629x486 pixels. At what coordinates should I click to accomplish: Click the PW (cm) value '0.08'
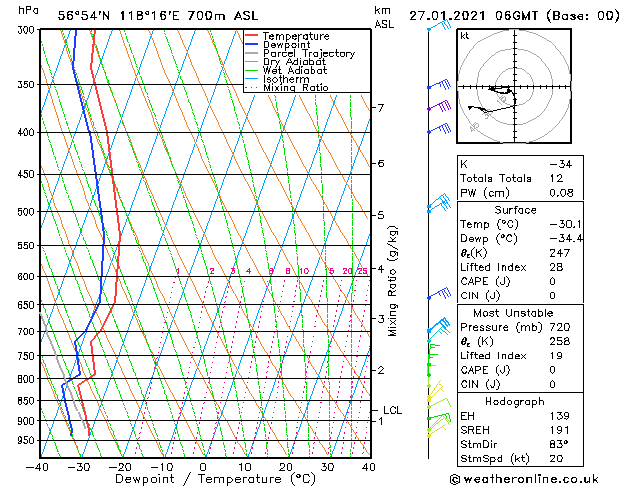tap(561, 193)
